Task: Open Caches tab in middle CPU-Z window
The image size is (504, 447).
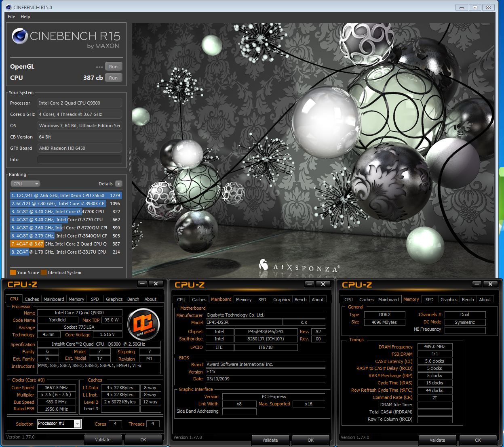Action: pos(199,300)
